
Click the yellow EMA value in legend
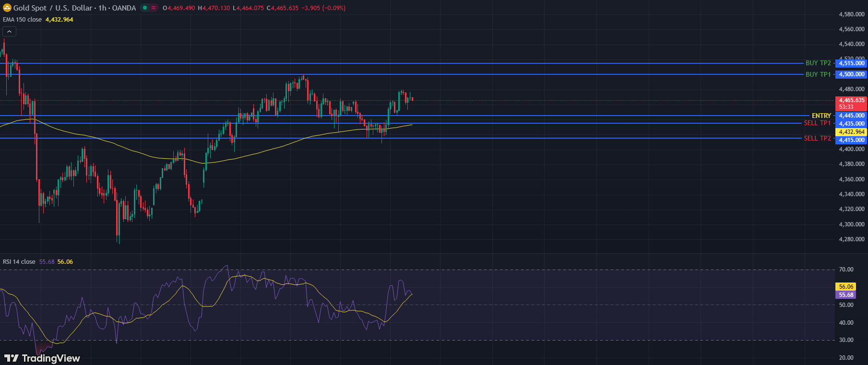[x=59, y=20]
